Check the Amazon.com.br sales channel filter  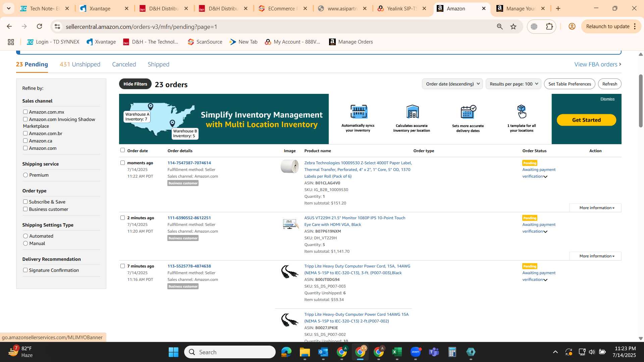(x=25, y=133)
